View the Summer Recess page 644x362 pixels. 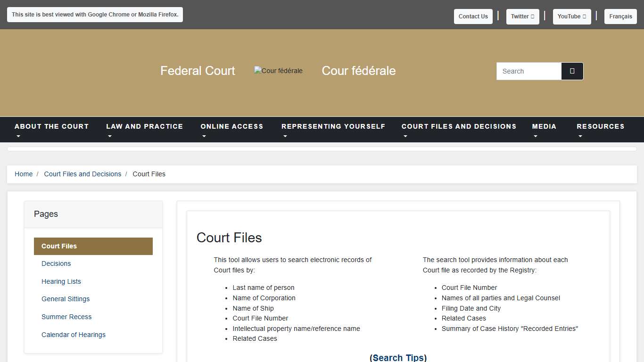[x=66, y=317]
